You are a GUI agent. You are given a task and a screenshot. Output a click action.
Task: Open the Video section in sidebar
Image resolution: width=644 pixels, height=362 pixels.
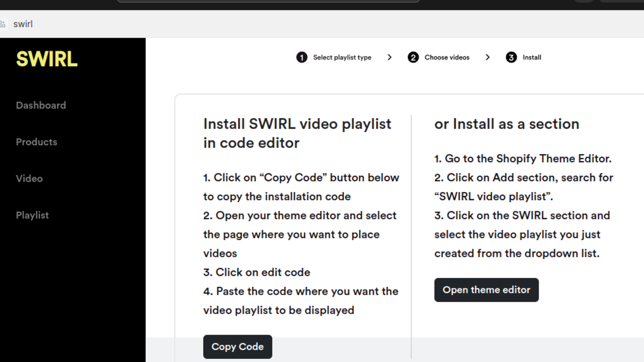pyautogui.click(x=29, y=179)
